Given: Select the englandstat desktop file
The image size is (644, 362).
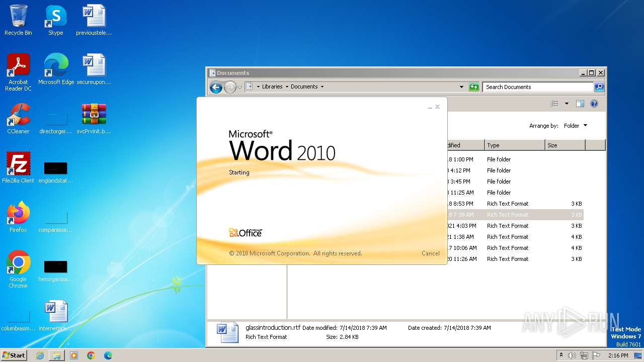Looking at the screenshot, I should pyautogui.click(x=55, y=171).
